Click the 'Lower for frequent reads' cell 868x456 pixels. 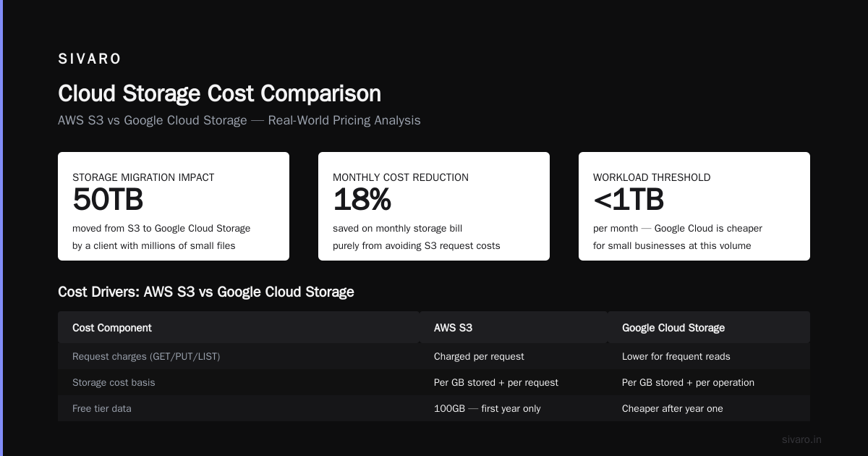(676, 356)
